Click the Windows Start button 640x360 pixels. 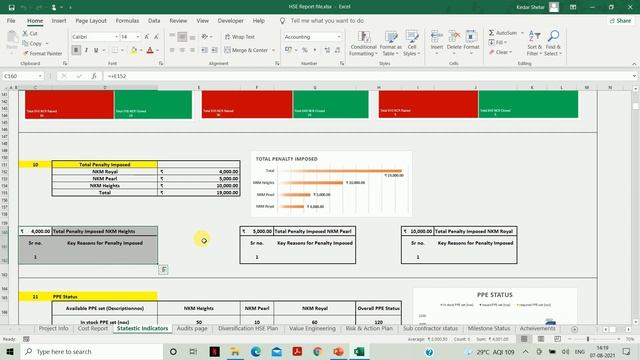pyautogui.click(x=10, y=351)
